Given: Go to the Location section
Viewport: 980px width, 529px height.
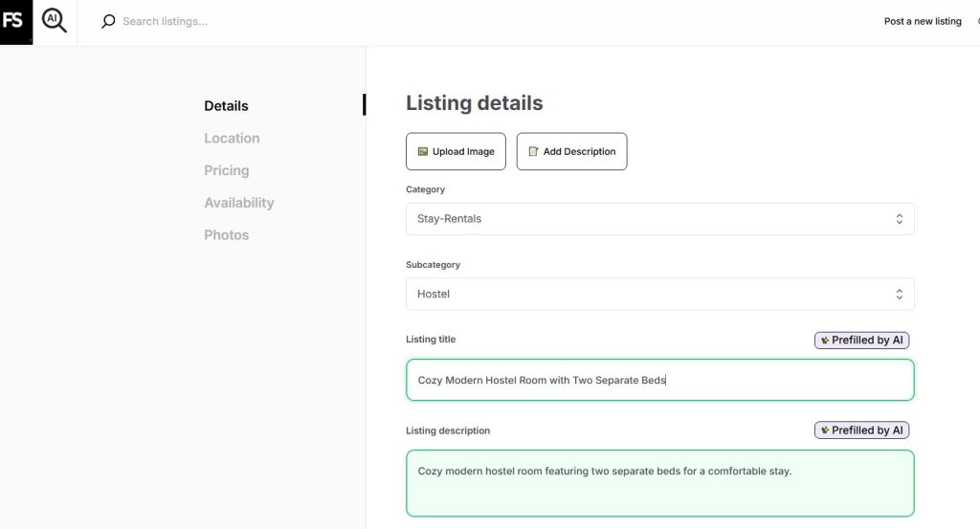Looking at the screenshot, I should [232, 139].
